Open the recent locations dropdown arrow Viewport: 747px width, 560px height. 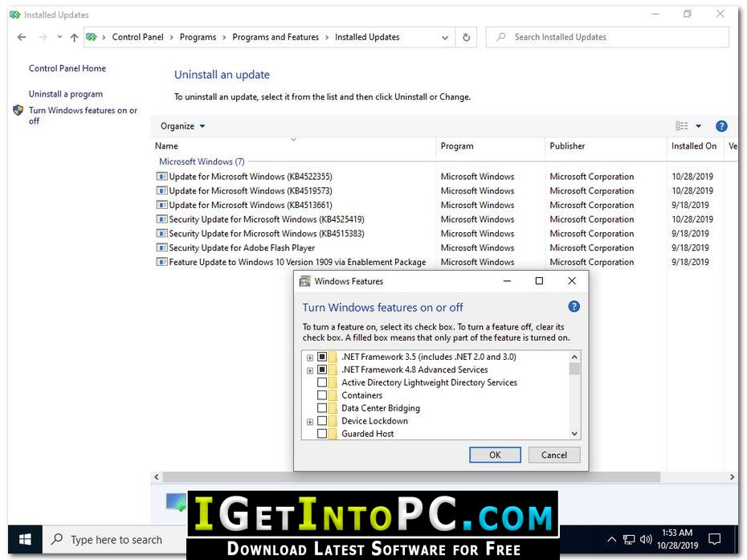[x=59, y=37]
